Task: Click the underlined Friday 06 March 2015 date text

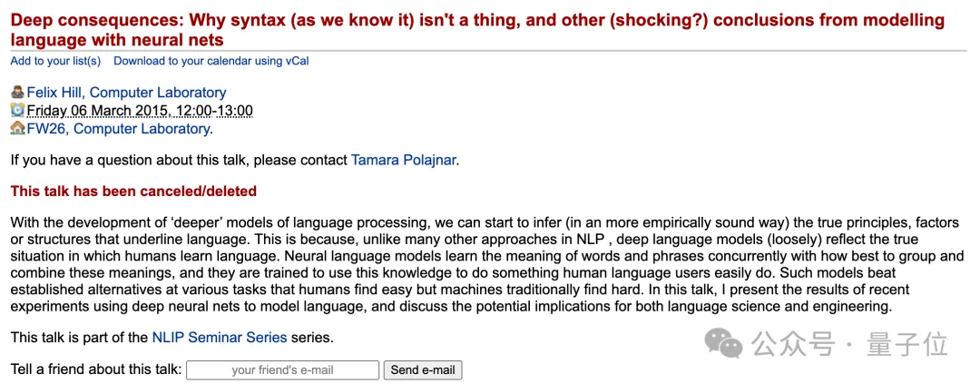Action: pyautogui.click(x=140, y=111)
